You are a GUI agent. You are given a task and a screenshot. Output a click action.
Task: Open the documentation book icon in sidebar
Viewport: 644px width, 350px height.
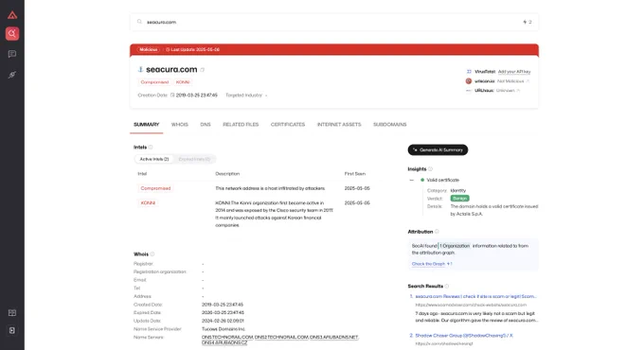click(x=12, y=313)
